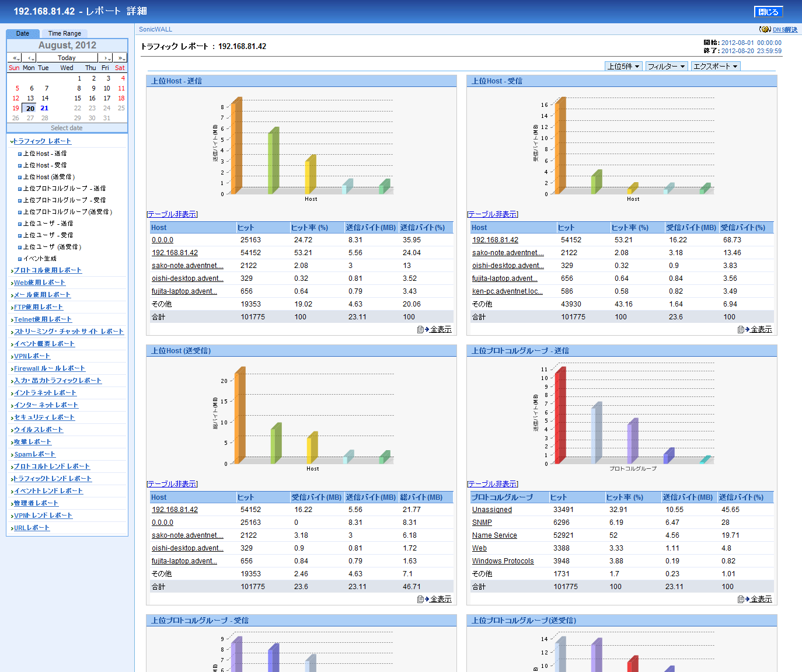Screen dimensions: 802x672
Task: Open the エクスポート dropdown menu
Action: 716,67
